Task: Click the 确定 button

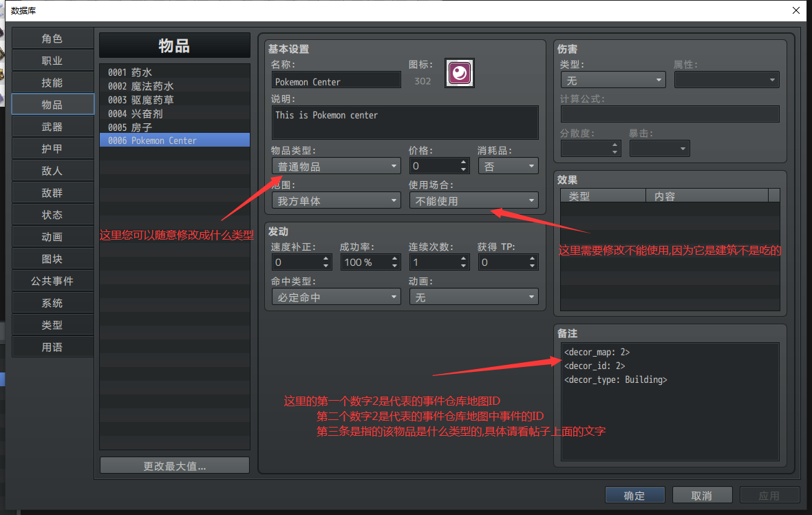Action: (x=635, y=495)
